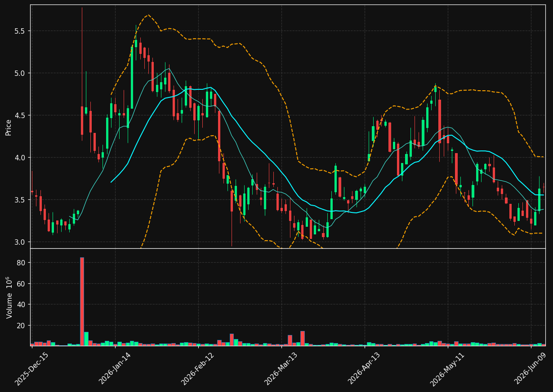
Task: Click the 2026-Feb-12 date label
Action: coord(198,369)
